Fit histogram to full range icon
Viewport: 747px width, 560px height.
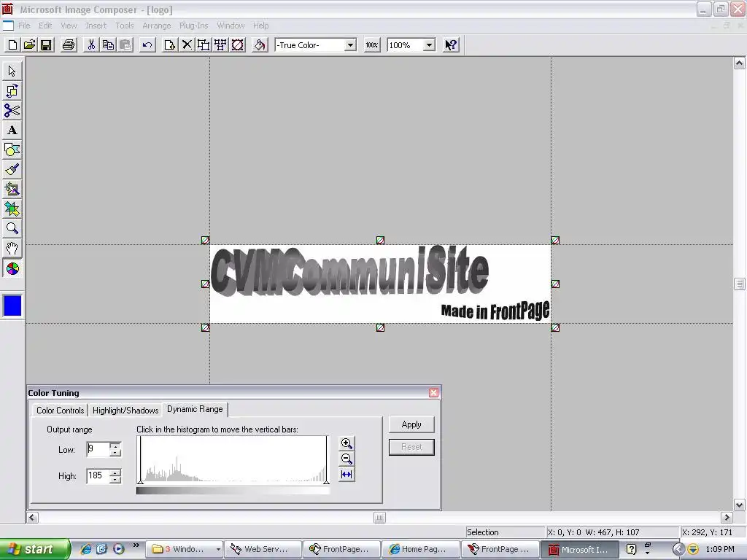pyautogui.click(x=347, y=474)
